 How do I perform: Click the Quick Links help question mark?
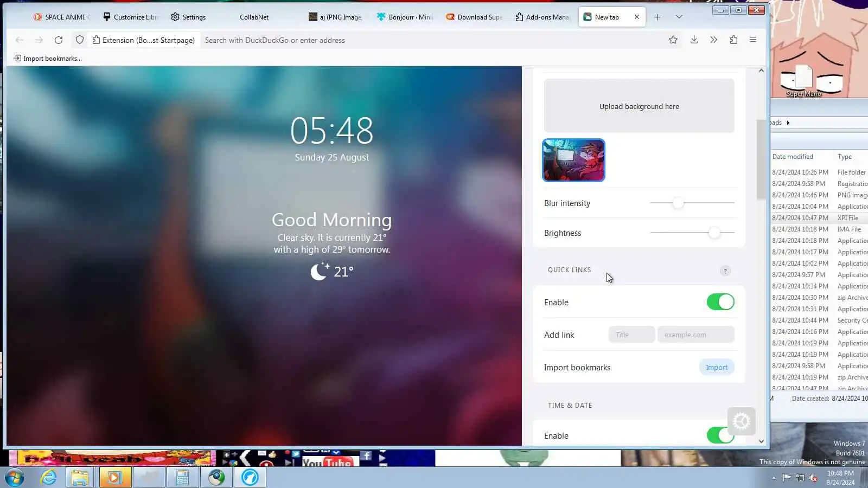click(x=725, y=271)
